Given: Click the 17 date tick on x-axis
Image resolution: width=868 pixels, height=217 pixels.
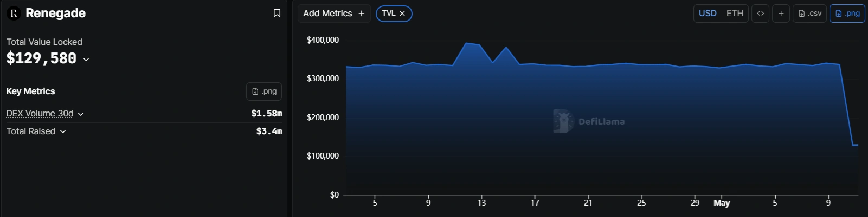Looking at the screenshot, I should click(535, 203).
